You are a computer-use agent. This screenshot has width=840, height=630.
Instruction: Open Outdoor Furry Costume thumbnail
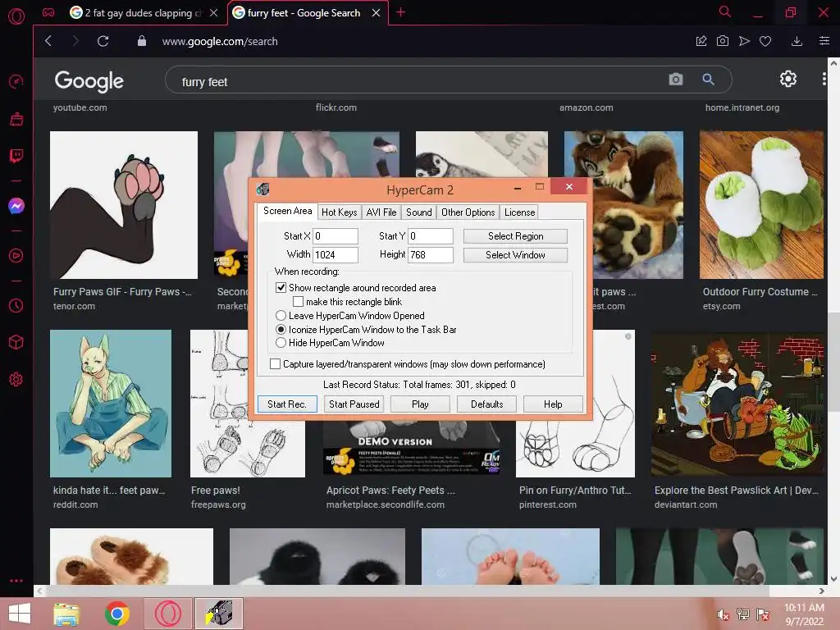(x=761, y=204)
